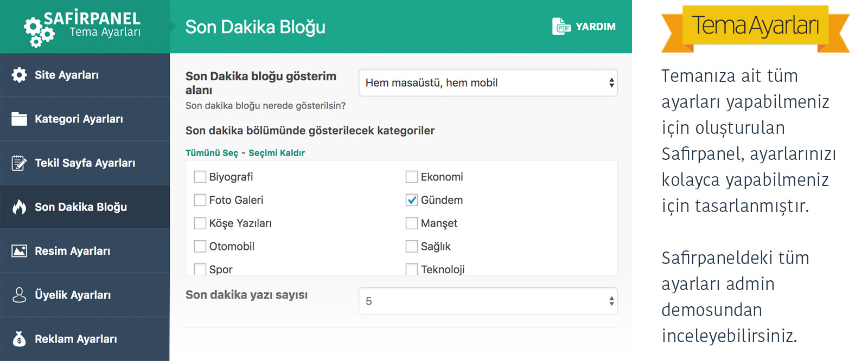Screen dimensions: 868x361
Task: Click the PDF icon next to Yardım
Action: (x=561, y=26)
